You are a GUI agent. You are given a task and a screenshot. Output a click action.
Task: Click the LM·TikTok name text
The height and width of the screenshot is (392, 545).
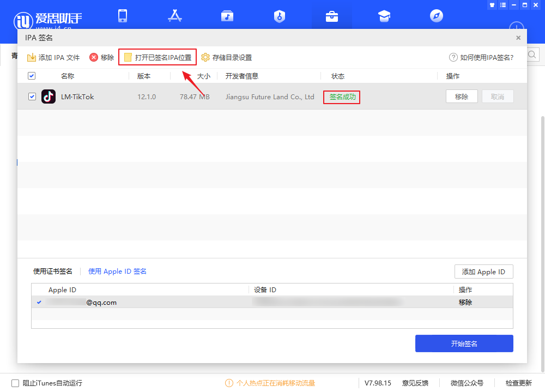[x=77, y=97]
